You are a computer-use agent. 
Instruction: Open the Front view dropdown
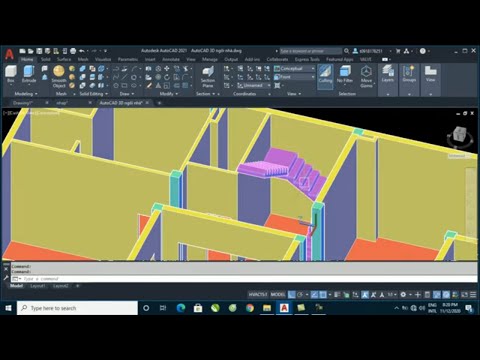click(x=294, y=77)
